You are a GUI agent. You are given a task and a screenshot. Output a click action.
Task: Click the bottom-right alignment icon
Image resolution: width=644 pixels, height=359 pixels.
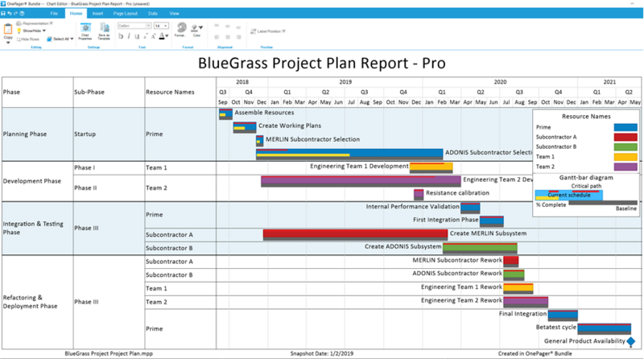(x=238, y=37)
